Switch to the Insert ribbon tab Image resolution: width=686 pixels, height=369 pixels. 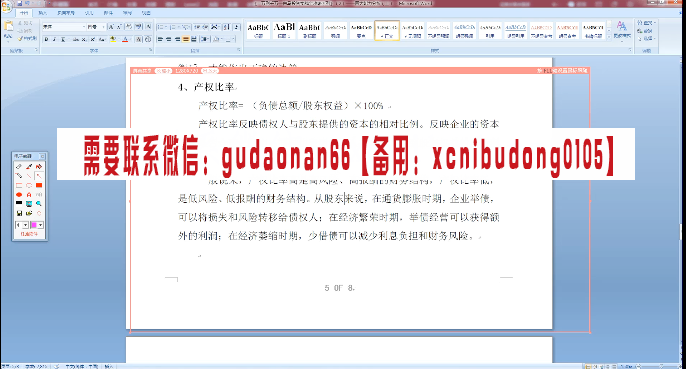42,13
